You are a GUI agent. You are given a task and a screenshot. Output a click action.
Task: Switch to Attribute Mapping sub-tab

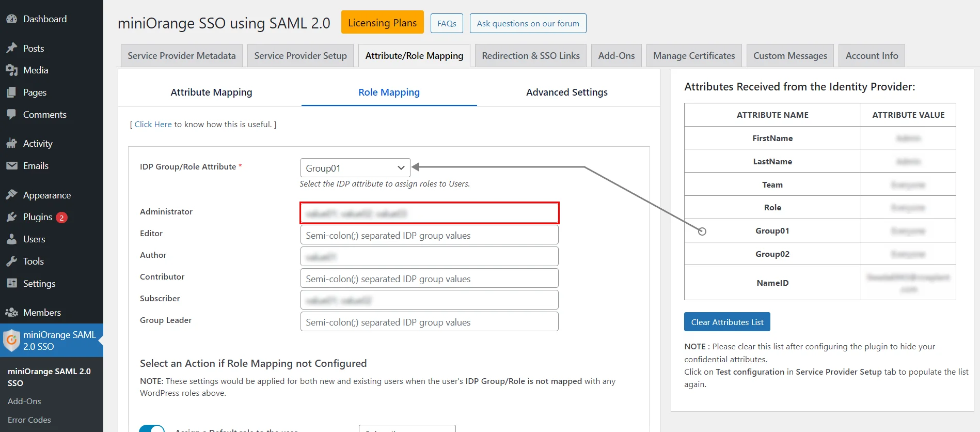click(x=211, y=92)
